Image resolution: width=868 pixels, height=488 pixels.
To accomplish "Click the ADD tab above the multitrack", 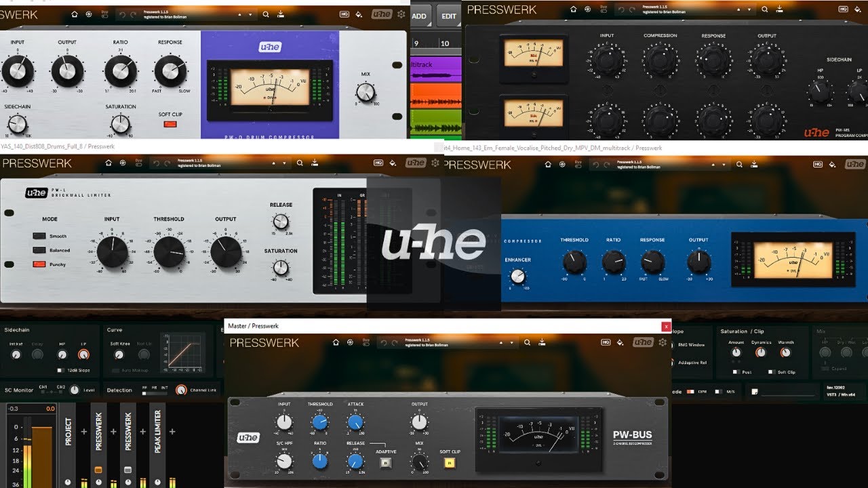I will 419,16.
